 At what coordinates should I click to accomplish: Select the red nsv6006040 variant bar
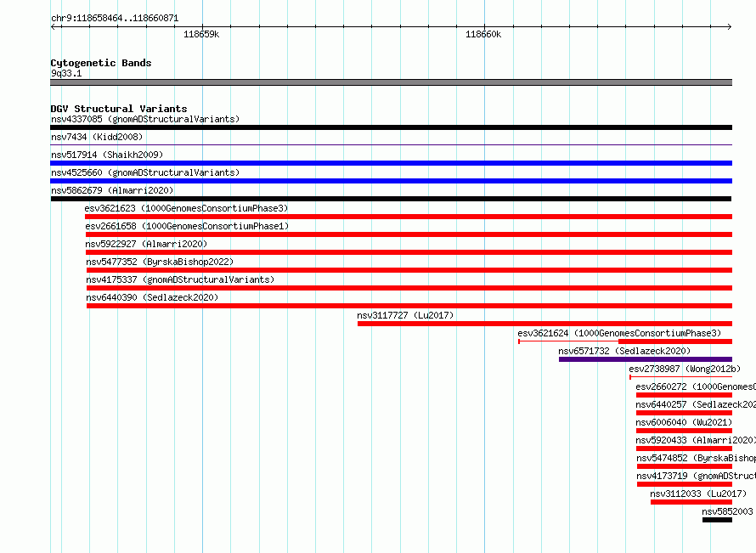coord(684,431)
